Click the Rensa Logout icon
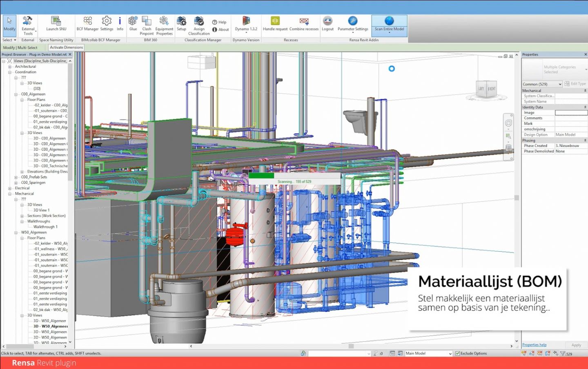Screen dimensions: 588x369 click(x=327, y=24)
